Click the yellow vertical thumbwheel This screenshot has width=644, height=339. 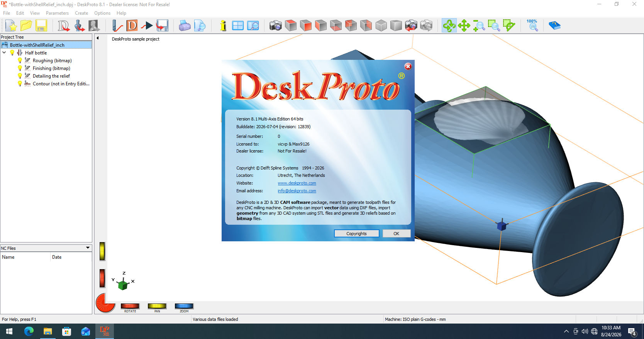pyautogui.click(x=102, y=251)
